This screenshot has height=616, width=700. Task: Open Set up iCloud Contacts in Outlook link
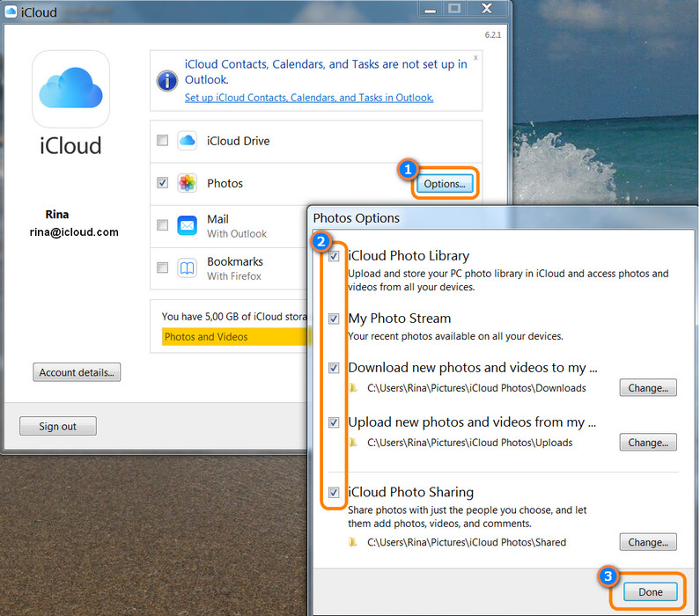click(309, 98)
